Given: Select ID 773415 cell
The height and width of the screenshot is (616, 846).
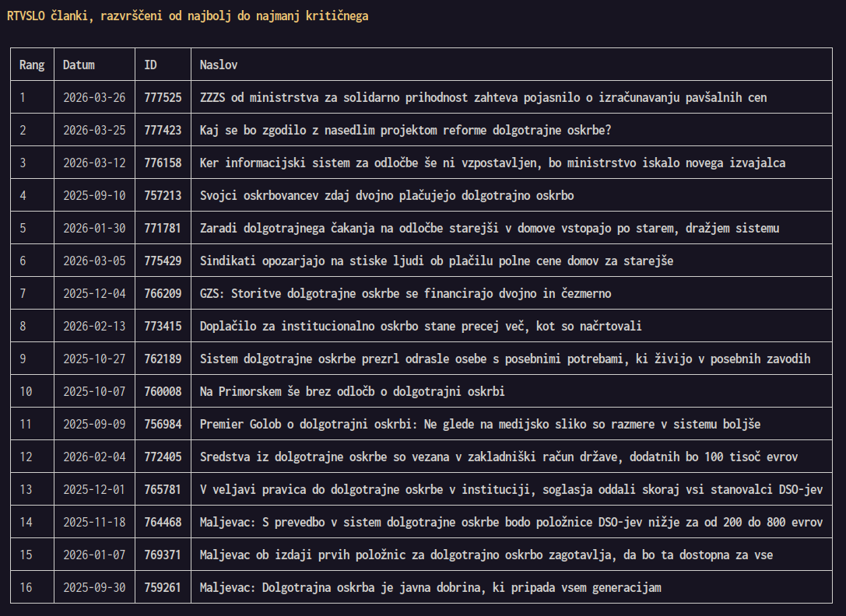Looking at the screenshot, I should point(163,327).
